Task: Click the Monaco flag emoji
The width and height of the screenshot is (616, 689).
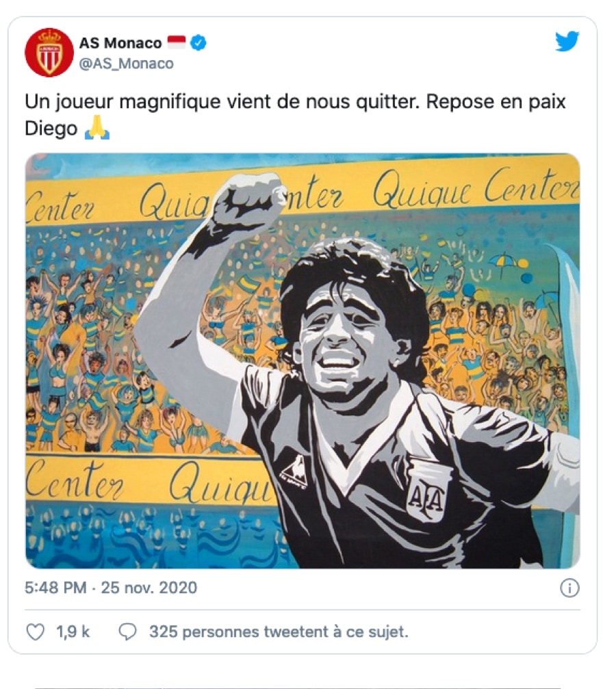Action: pos(177,42)
